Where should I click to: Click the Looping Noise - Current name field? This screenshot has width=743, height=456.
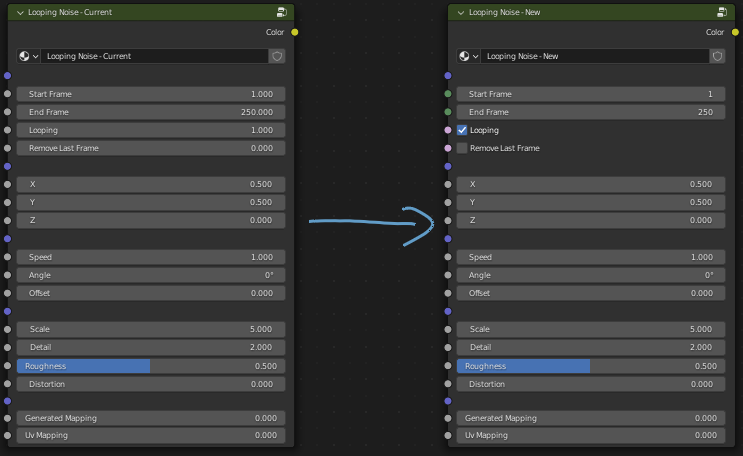[x=155, y=56]
